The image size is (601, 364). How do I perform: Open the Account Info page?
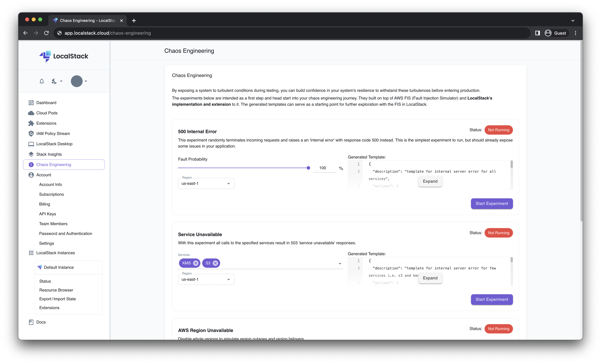pyautogui.click(x=50, y=184)
